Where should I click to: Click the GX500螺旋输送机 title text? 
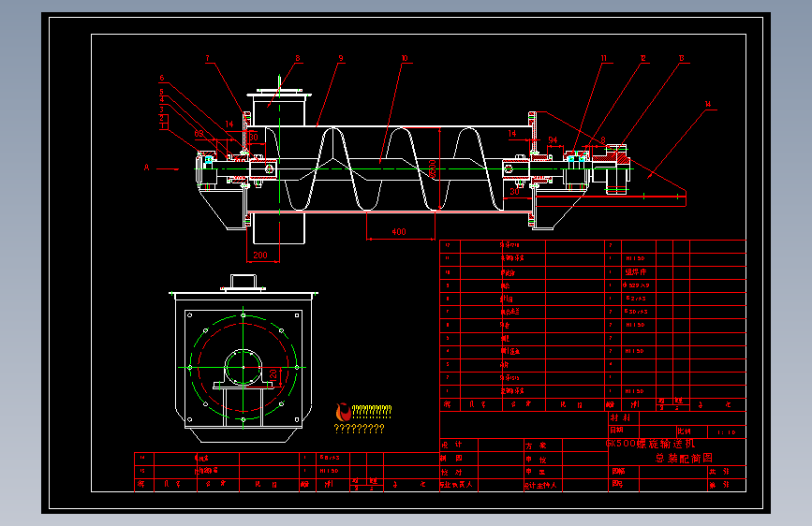(650, 444)
